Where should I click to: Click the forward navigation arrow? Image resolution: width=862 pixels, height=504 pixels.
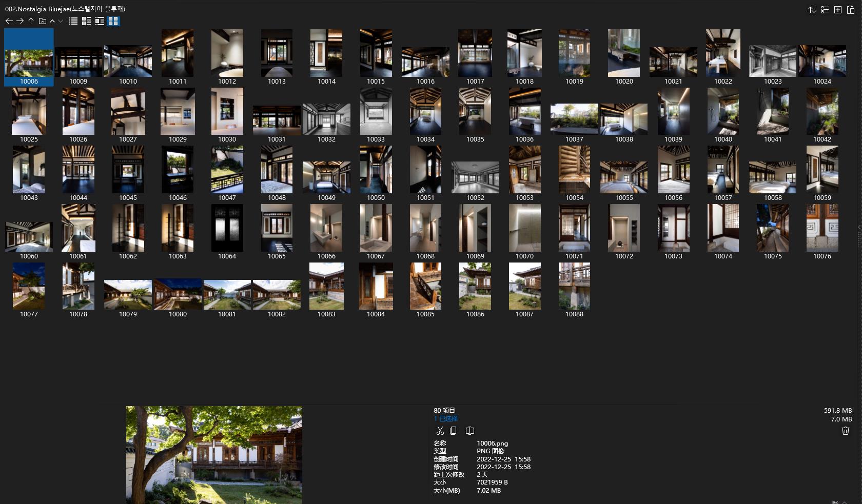point(20,21)
